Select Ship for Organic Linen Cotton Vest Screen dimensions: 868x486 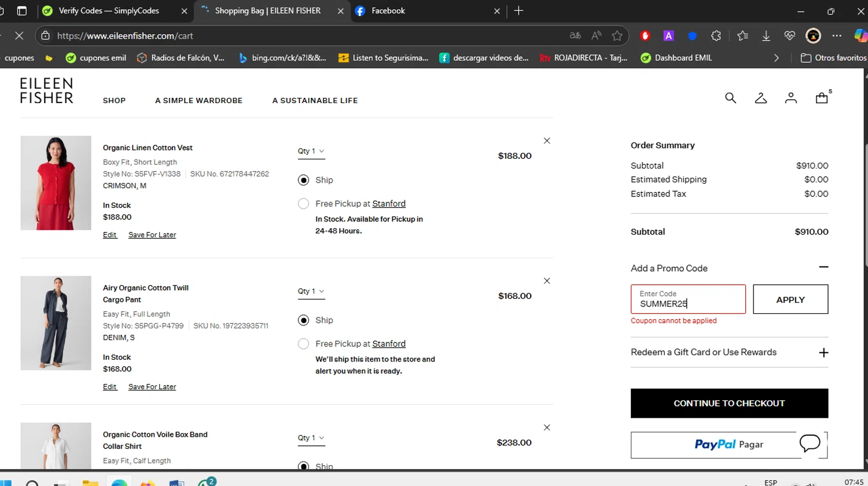tap(303, 180)
